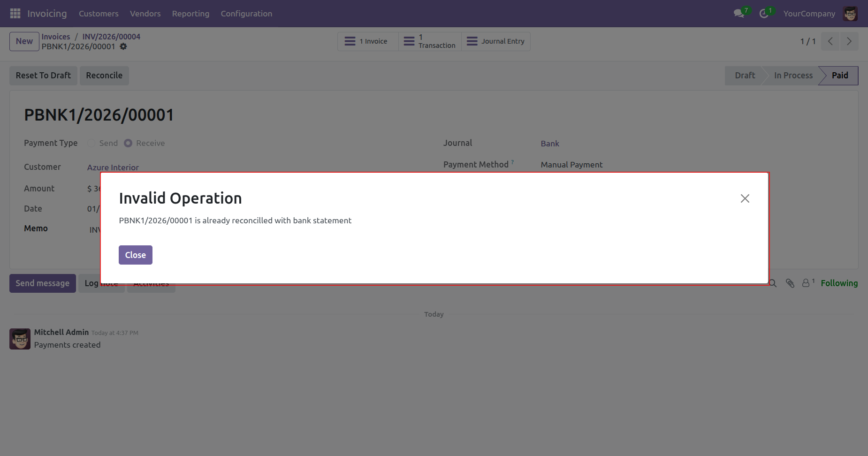Open the Customers menu

(99, 14)
